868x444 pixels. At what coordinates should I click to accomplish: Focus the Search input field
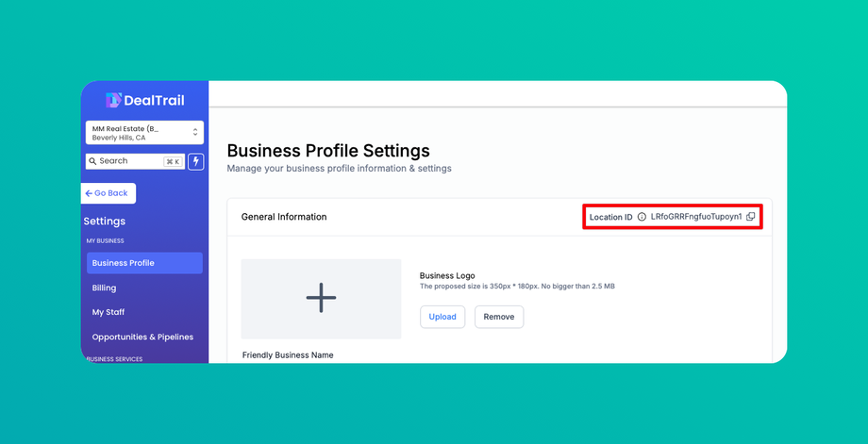tap(127, 161)
